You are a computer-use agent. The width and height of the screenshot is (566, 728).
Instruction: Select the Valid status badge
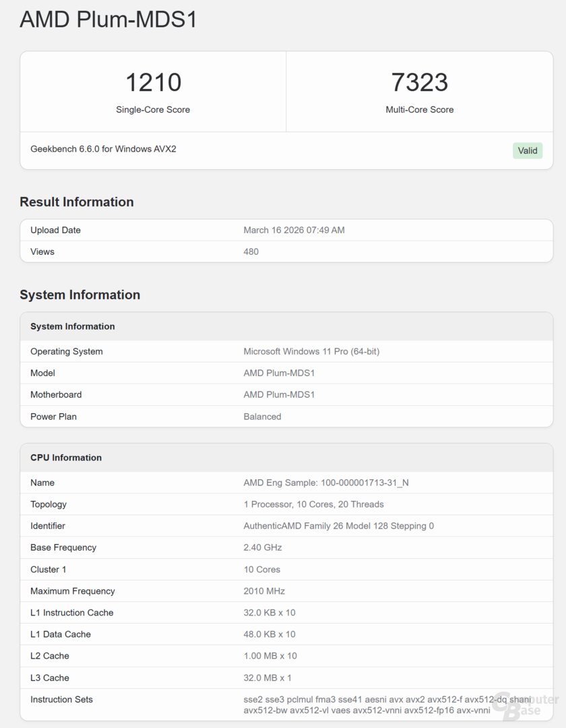tap(528, 150)
